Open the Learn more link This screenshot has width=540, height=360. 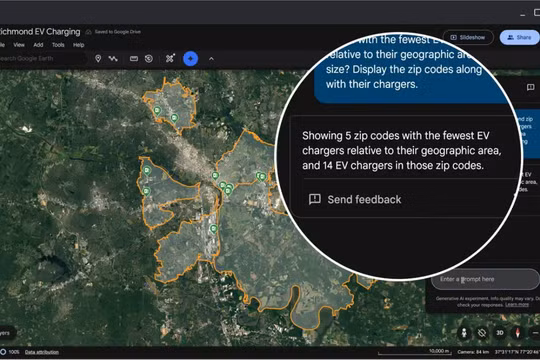click(517, 305)
